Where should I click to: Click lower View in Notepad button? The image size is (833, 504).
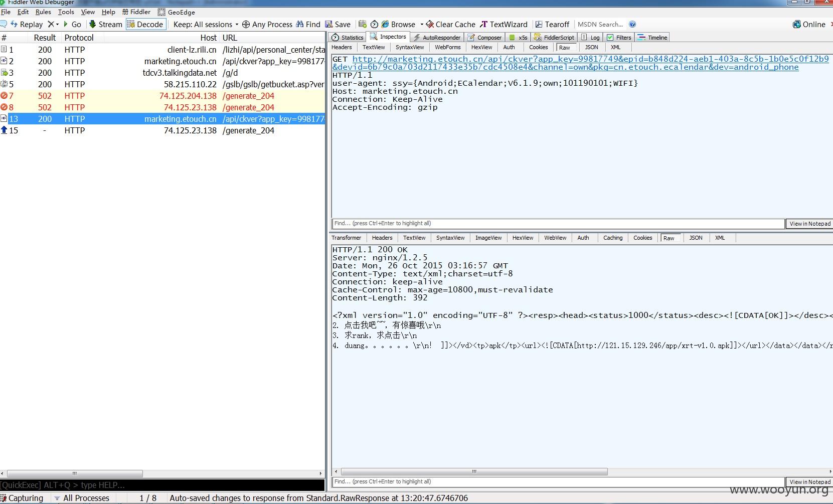[809, 482]
